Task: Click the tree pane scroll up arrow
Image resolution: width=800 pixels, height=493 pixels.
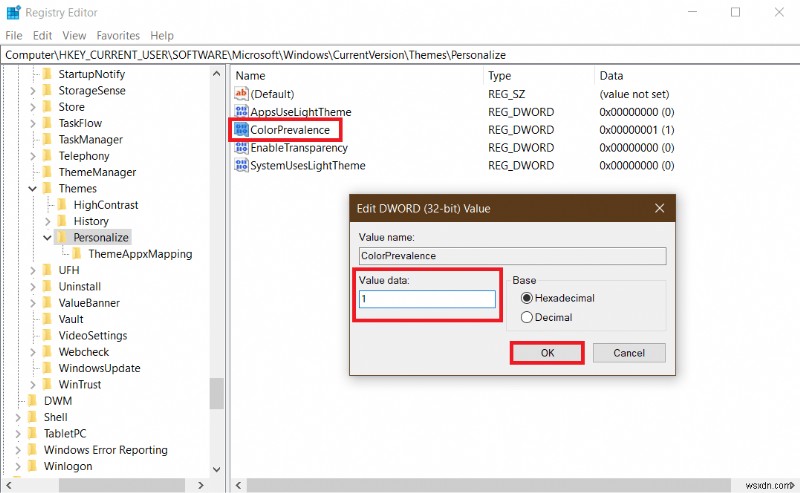Action: [216, 73]
